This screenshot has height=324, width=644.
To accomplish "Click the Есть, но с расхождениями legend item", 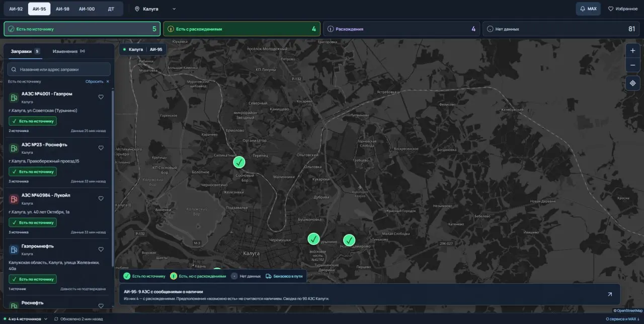I will point(198,276).
